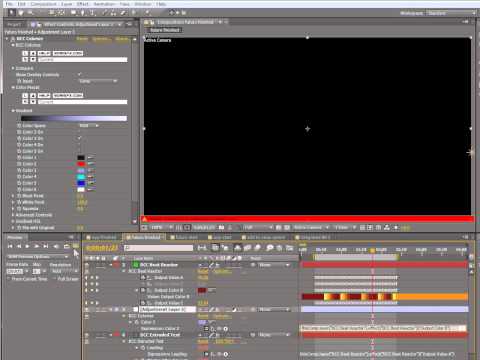Image resolution: width=480 pixels, height=360 pixels.
Task: Click the Color 2 expression text field
Action: [383, 328]
